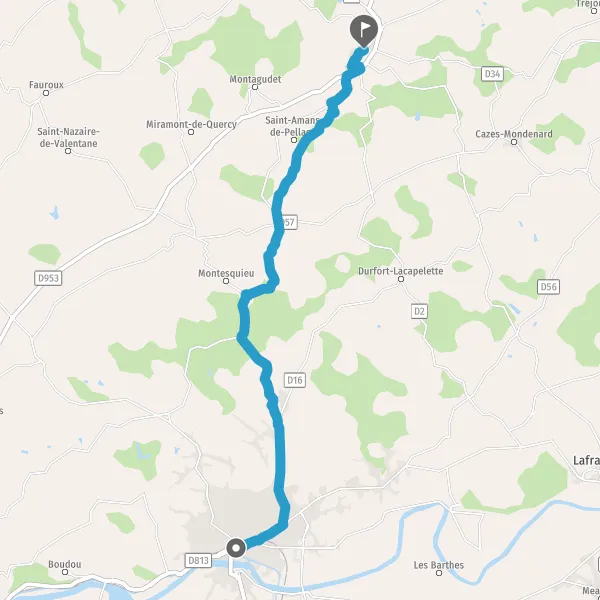Click the route start circle marker
Image resolution: width=600 pixels, height=600 pixels.
point(236,548)
